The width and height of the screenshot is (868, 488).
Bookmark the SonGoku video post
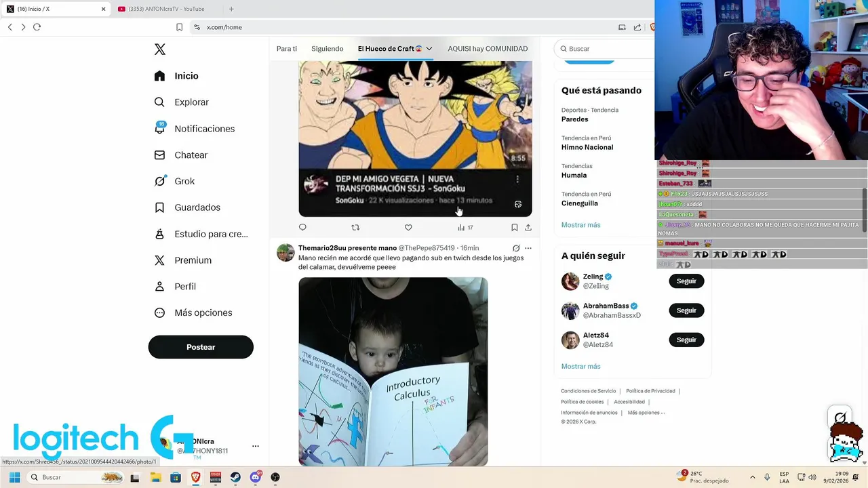515,228
